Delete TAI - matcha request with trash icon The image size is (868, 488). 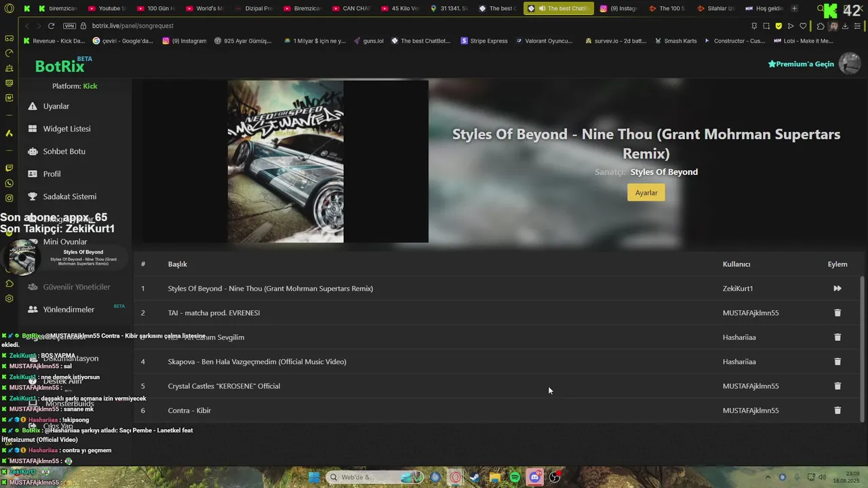click(837, 313)
